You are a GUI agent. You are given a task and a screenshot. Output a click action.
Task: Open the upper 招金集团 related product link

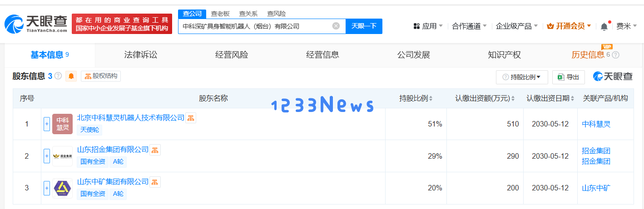[596, 151]
